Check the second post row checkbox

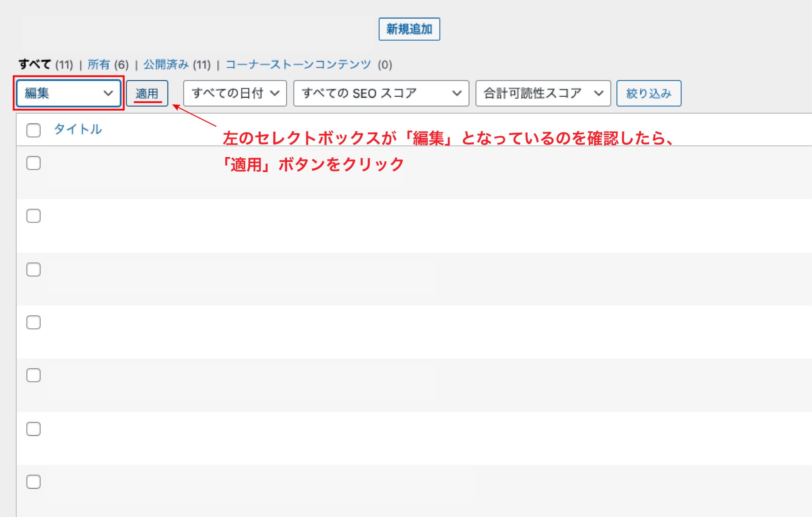[x=33, y=216]
